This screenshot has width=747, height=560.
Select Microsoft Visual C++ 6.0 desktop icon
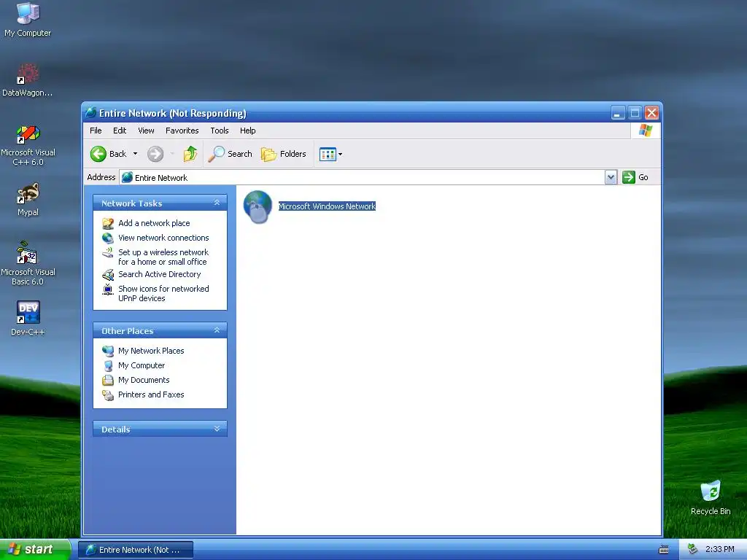coord(28,145)
